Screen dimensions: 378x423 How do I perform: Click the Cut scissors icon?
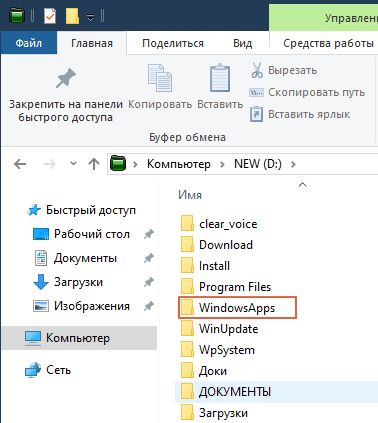[x=257, y=70]
